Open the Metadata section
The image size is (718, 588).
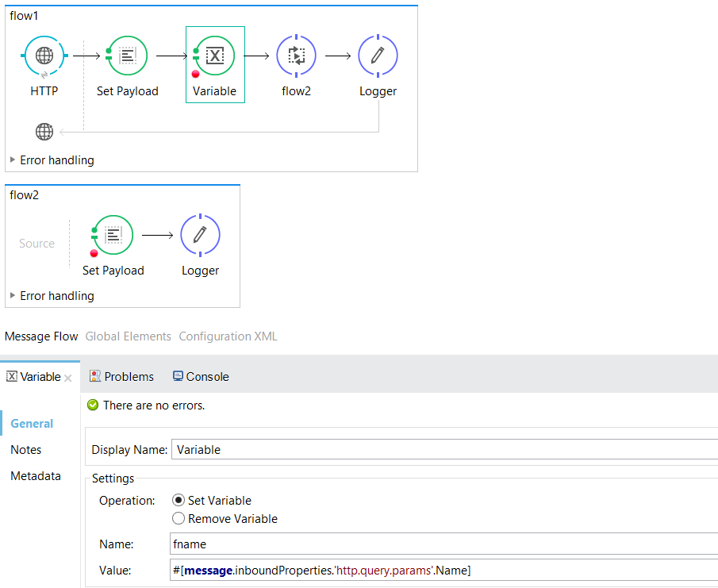tap(35, 476)
